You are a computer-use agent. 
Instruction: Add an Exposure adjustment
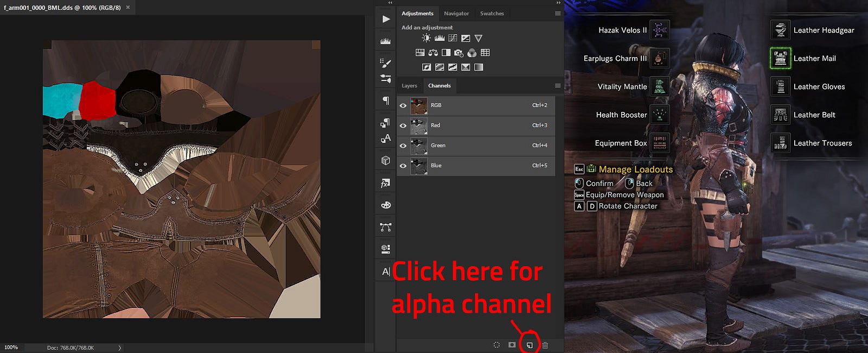[x=465, y=38]
